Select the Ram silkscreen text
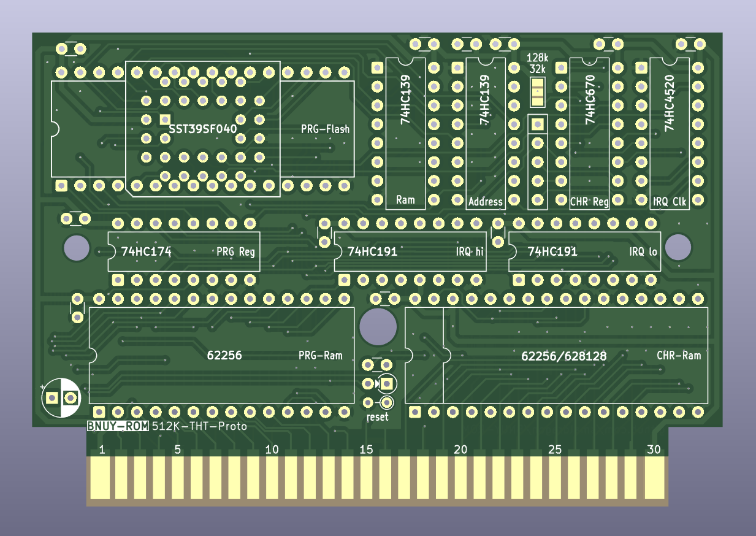Screen dimensions: 756x536 point(405,200)
